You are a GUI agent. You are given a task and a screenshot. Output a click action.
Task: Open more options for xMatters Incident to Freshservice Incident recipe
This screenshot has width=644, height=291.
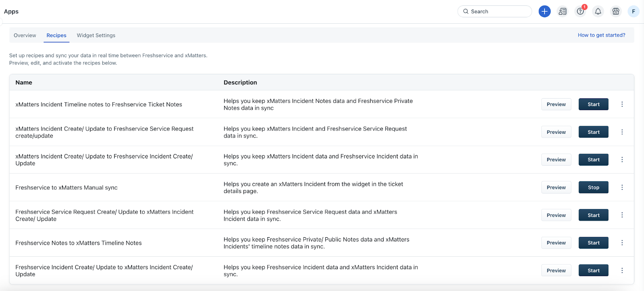pos(622,160)
